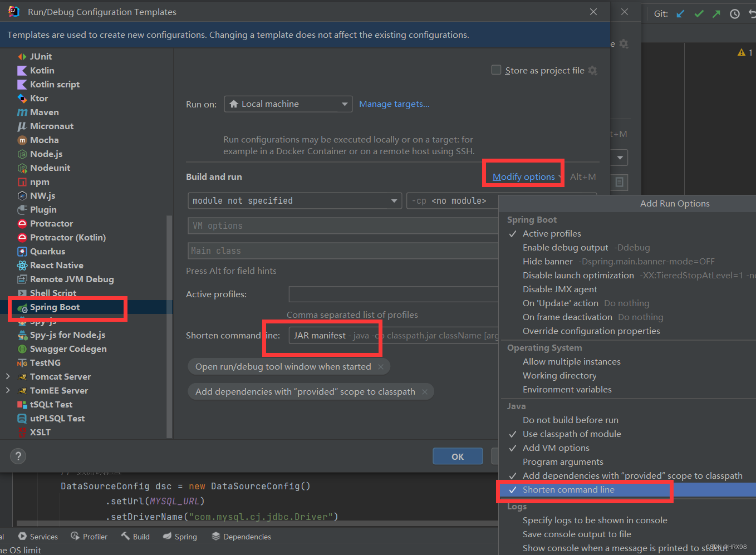Expand the Tomcat Server node
This screenshot has width=756, height=555.
click(x=8, y=377)
